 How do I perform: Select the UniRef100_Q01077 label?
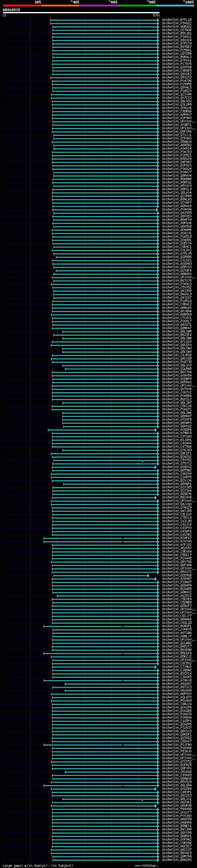tap(176, 812)
